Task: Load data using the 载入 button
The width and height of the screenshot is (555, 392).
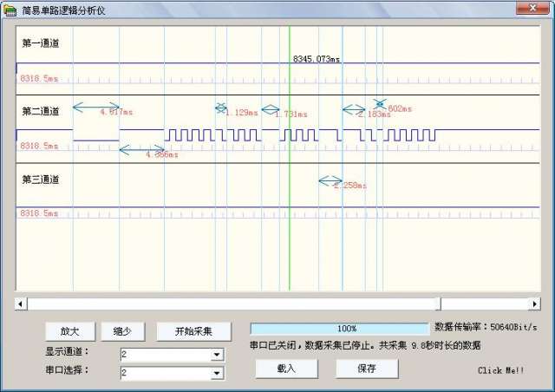Action: click(x=286, y=368)
